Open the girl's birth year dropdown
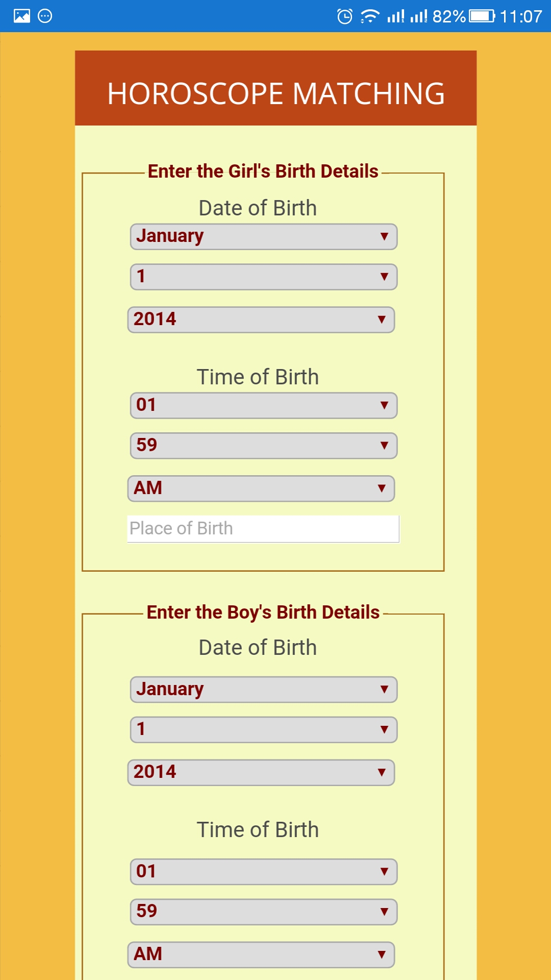 pyautogui.click(x=261, y=320)
